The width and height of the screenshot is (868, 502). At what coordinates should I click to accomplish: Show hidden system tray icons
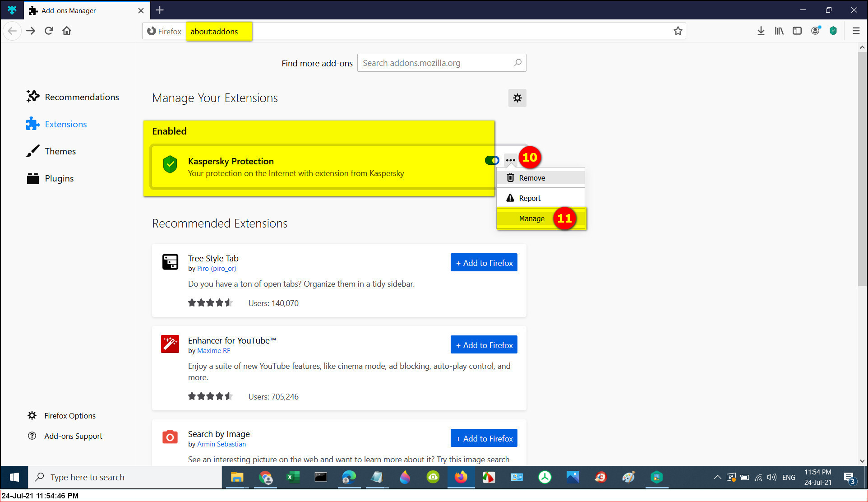coord(717,477)
